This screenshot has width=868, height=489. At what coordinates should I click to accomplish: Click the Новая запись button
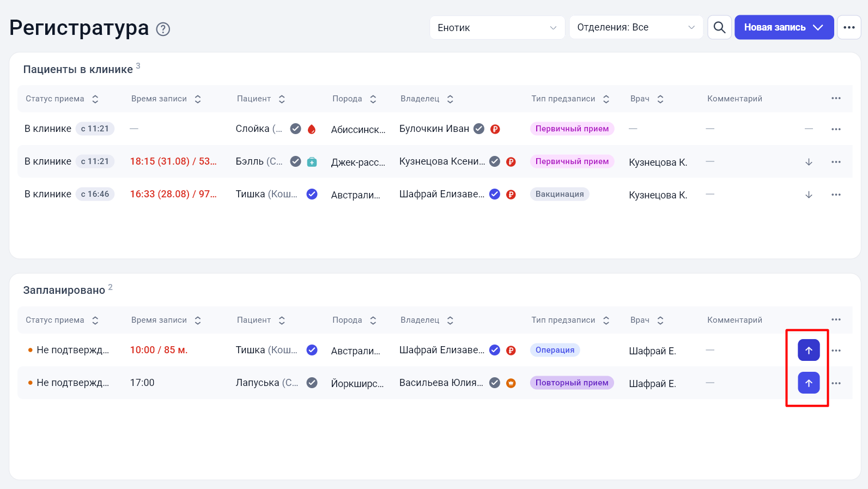(784, 27)
